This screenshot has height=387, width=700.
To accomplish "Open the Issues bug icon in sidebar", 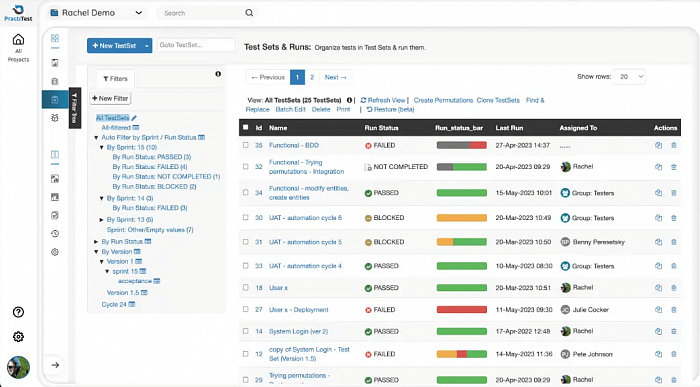I will point(55,118).
